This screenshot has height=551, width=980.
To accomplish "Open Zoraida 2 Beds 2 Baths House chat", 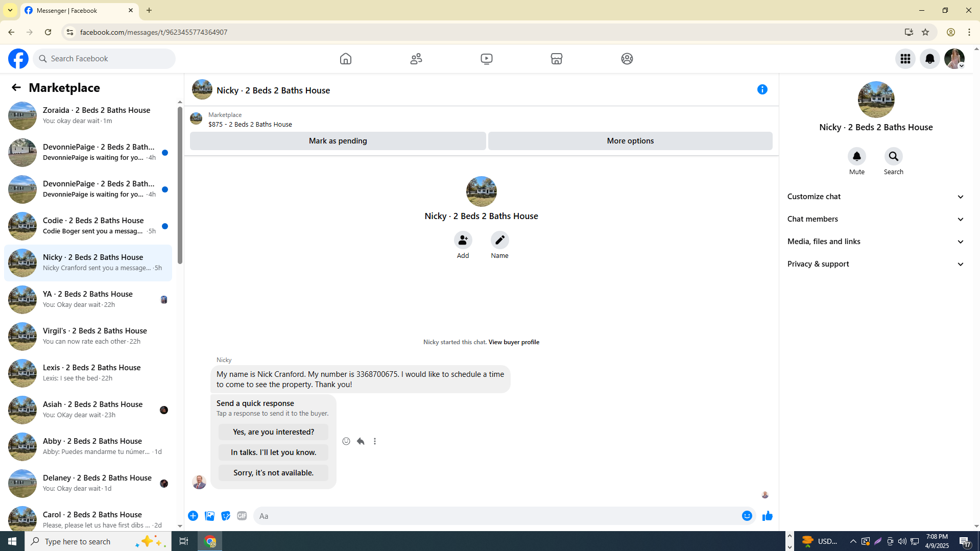I will (88, 116).
